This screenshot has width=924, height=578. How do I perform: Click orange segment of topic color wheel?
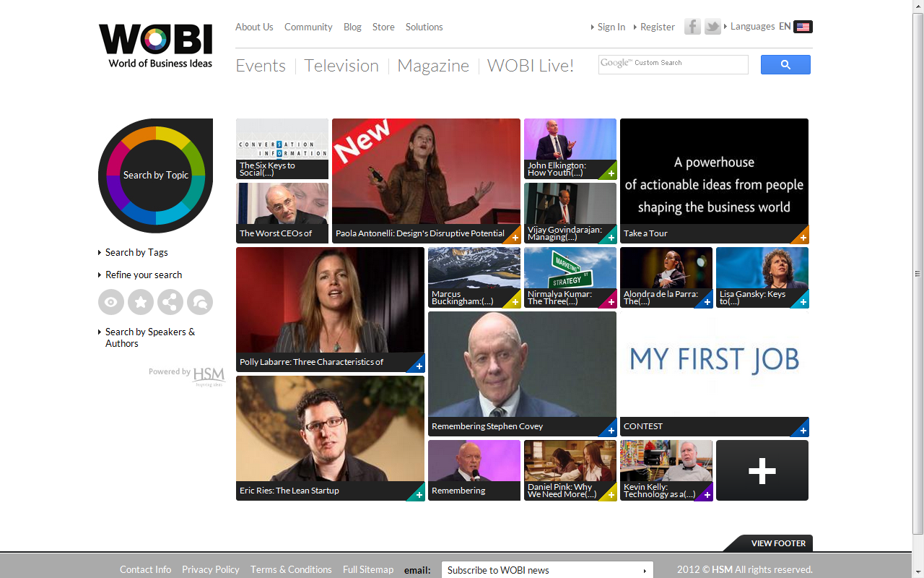click(x=139, y=136)
